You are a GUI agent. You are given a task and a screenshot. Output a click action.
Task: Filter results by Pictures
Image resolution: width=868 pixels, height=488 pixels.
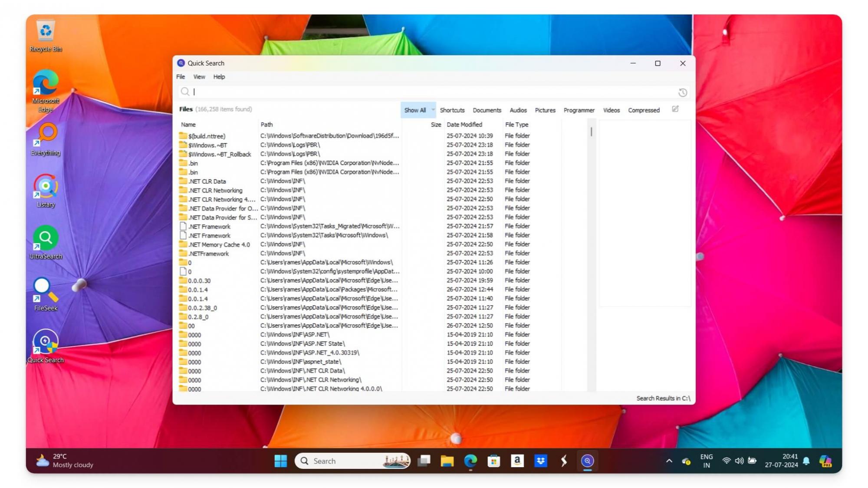[x=545, y=110]
